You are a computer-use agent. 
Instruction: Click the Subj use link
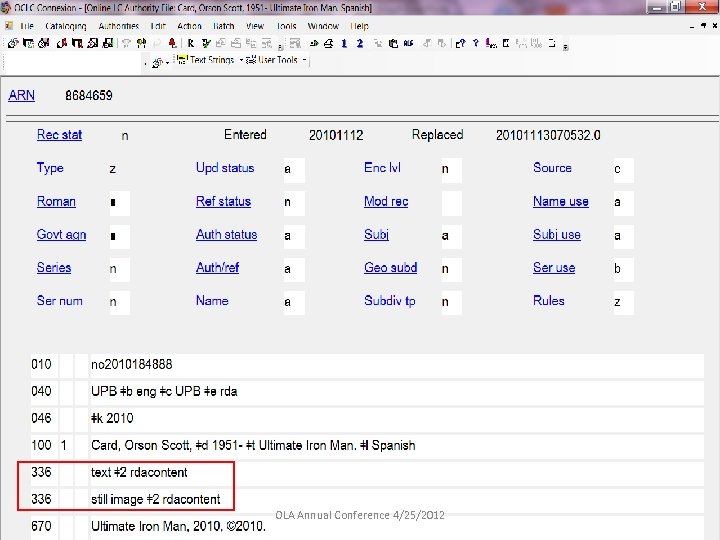click(557, 235)
